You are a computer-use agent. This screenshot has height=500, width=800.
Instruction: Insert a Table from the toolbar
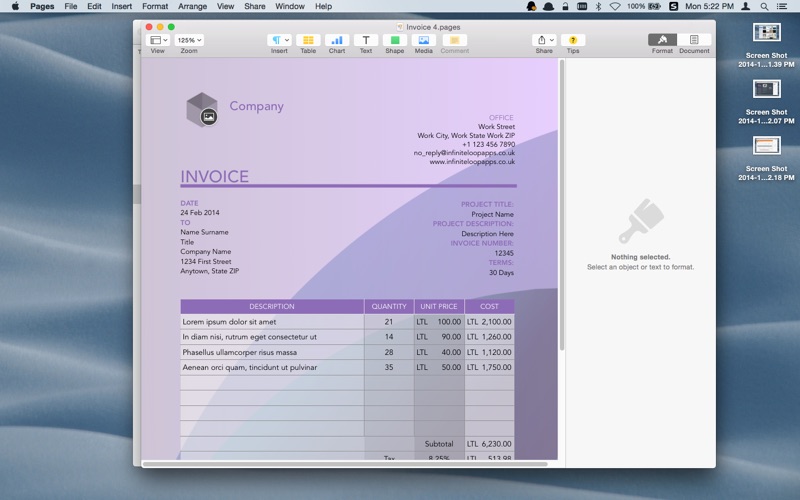[x=308, y=40]
